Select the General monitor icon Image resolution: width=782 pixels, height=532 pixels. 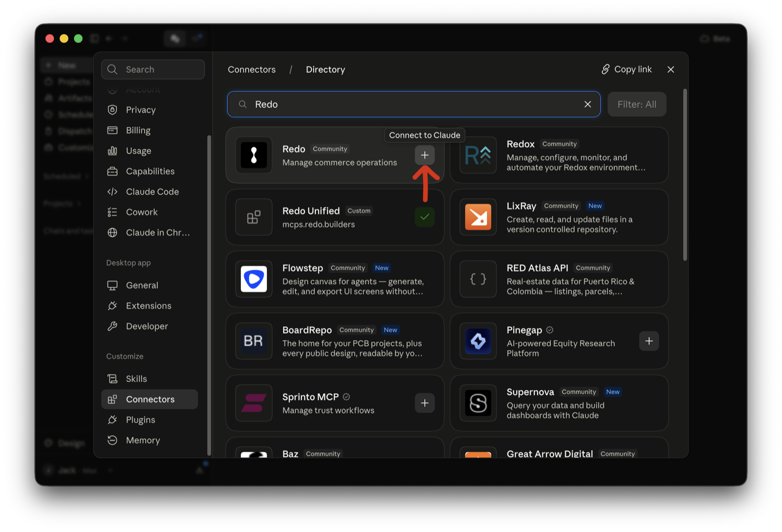click(x=112, y=285)
